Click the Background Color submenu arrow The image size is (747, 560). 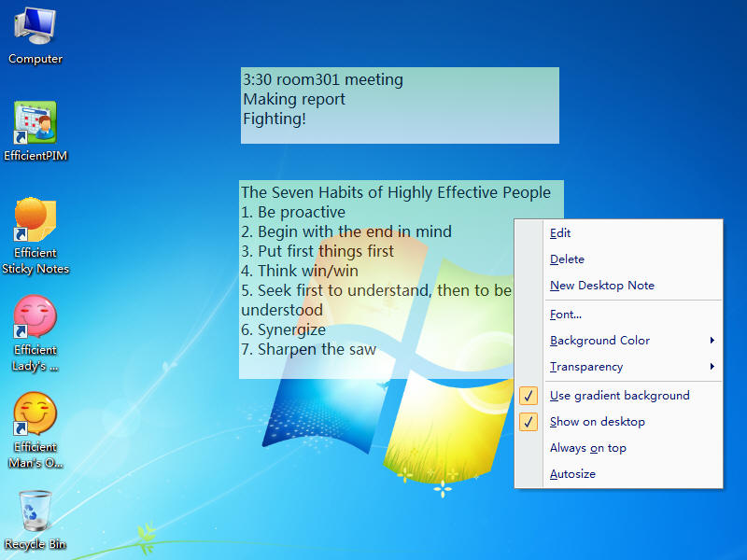pyautogui.click(x=712, y=341)
